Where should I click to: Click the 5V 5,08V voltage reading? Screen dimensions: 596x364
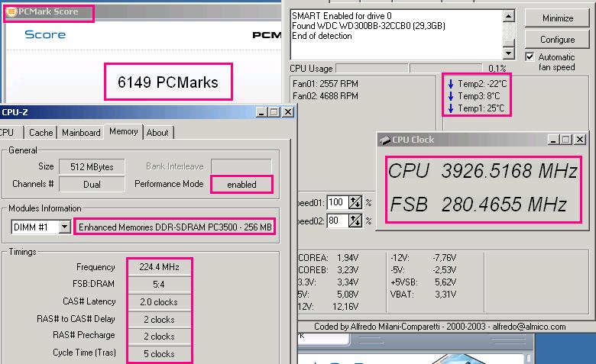(x=329, y=294)
